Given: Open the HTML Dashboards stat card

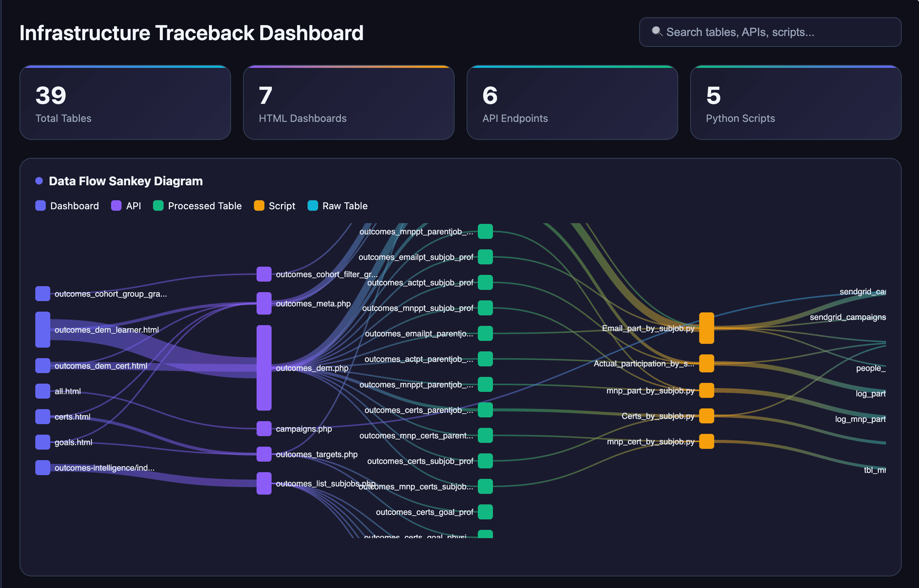Looking at the screenshot, I should point(349,103).
